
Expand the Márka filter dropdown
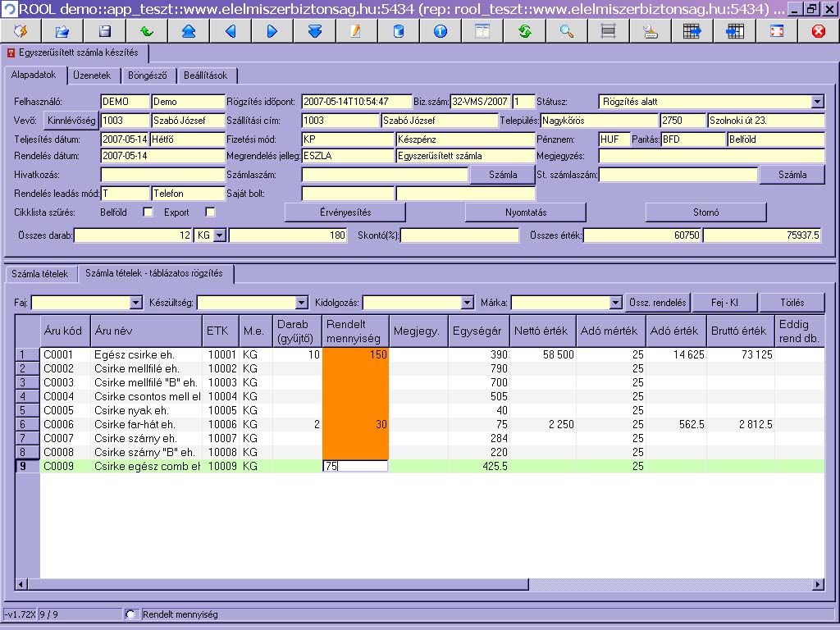click(615, 303)
